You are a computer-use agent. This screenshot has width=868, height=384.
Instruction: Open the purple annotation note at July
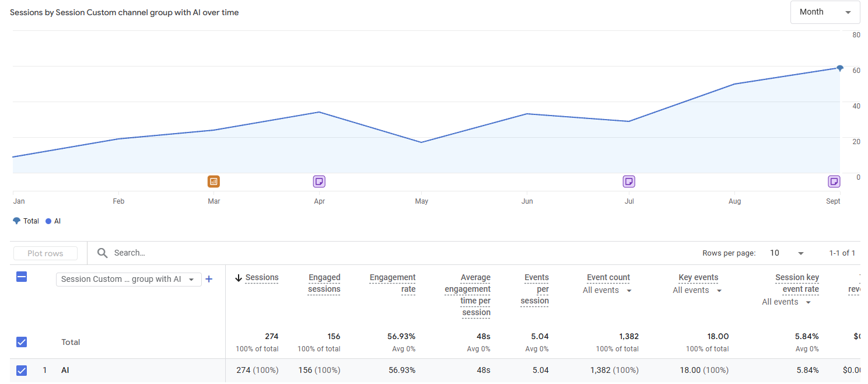[629, 181]
